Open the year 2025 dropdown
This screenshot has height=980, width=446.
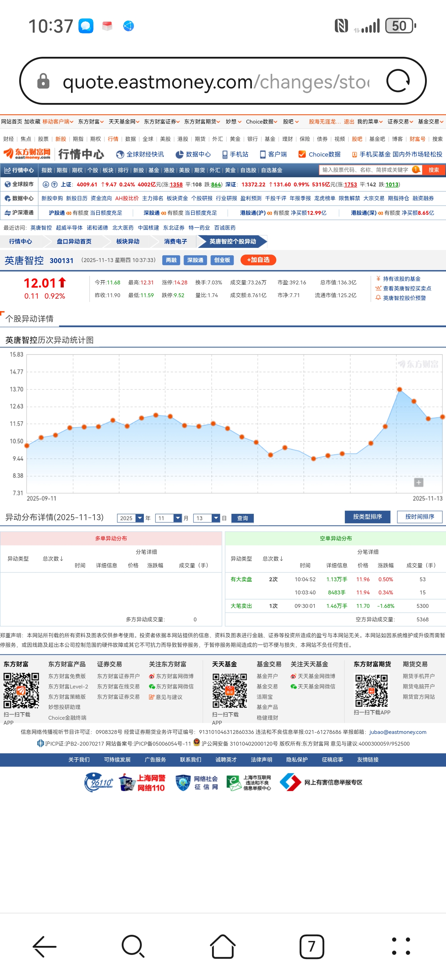click(130, 518)
